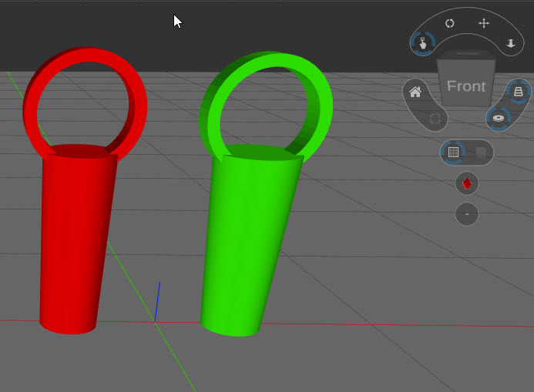534x392 pixels.
Task: Activate the pan move-arrows icon
Action: pyautogui.click(x=484, y=23)
